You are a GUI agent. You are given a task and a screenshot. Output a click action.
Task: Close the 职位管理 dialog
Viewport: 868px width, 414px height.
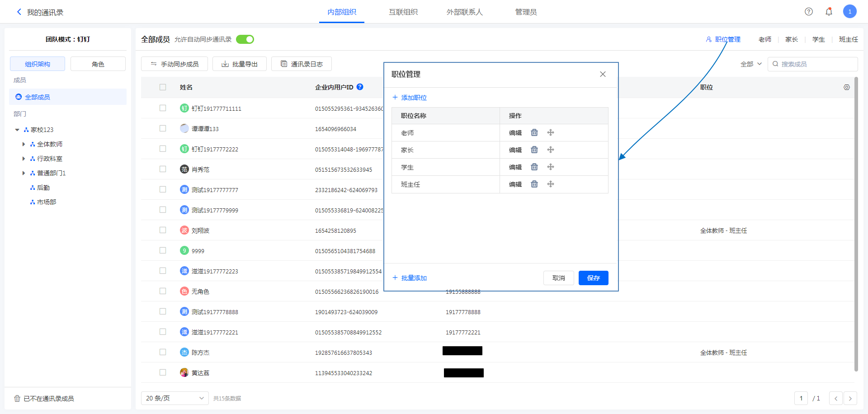coord(603,74)
